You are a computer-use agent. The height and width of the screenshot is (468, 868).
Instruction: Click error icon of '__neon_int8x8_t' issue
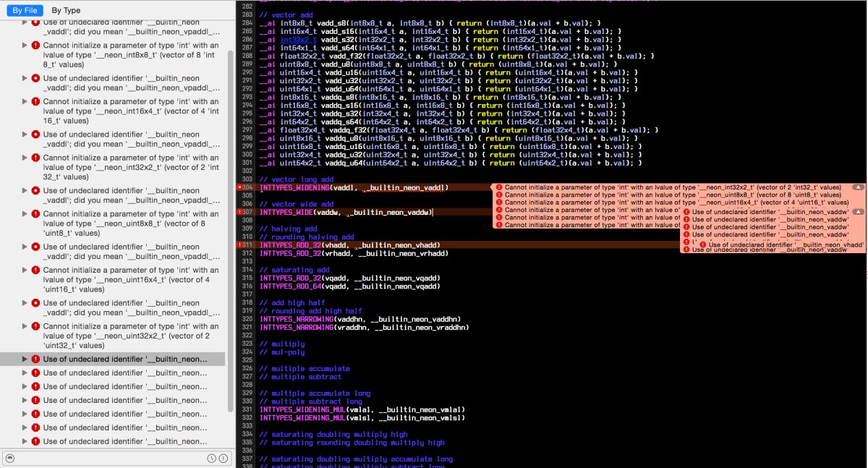click(36, 46)
